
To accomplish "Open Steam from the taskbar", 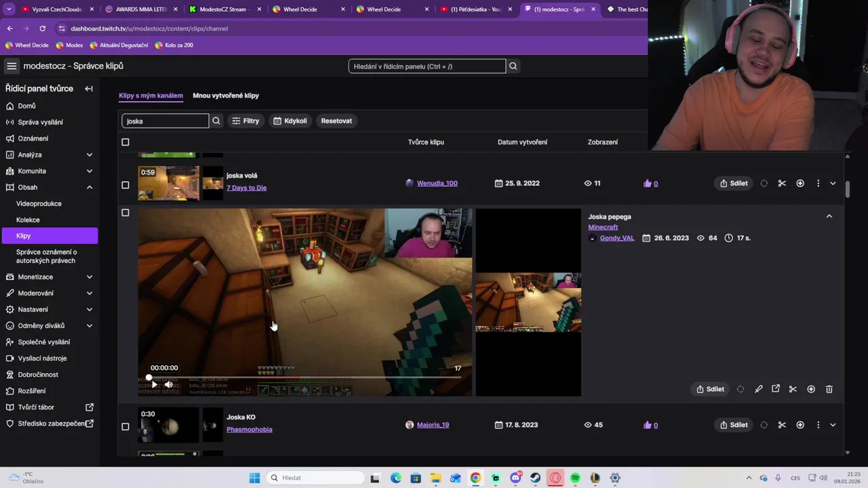I will point(535,478).
